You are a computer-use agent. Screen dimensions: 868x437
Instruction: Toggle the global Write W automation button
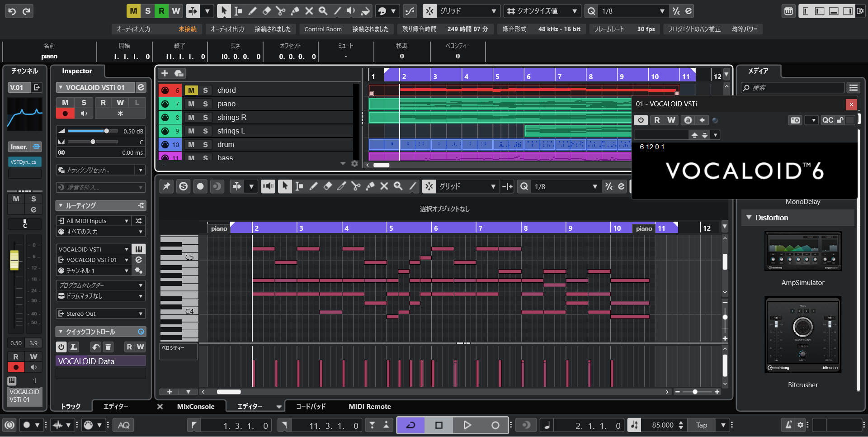176,11
